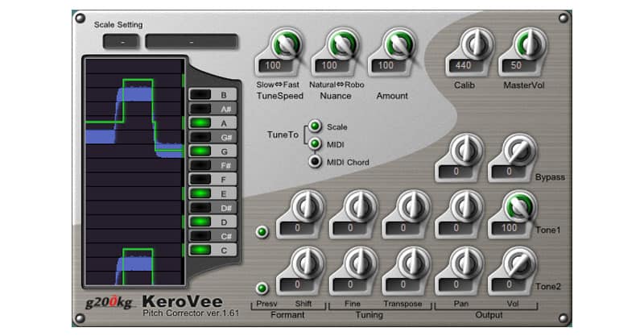Click the Bypass label
Screen dimensions: 644x336
550,177
